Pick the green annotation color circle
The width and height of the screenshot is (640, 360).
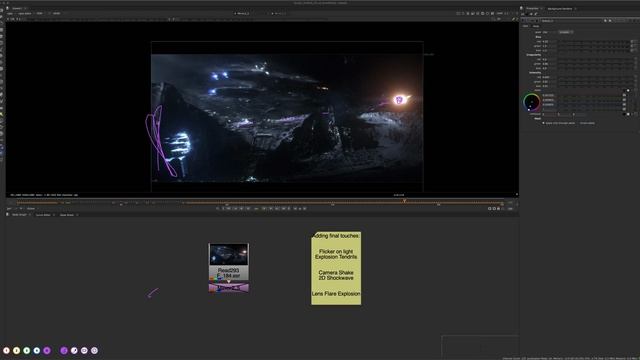(x=27, y=350)
